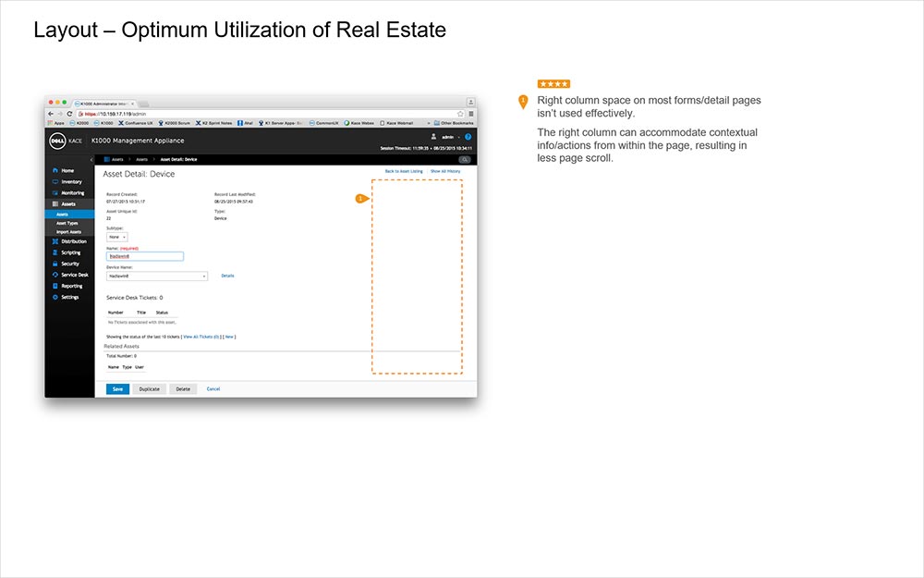Go to Monitoring in the sidebar

click(72, 192)
